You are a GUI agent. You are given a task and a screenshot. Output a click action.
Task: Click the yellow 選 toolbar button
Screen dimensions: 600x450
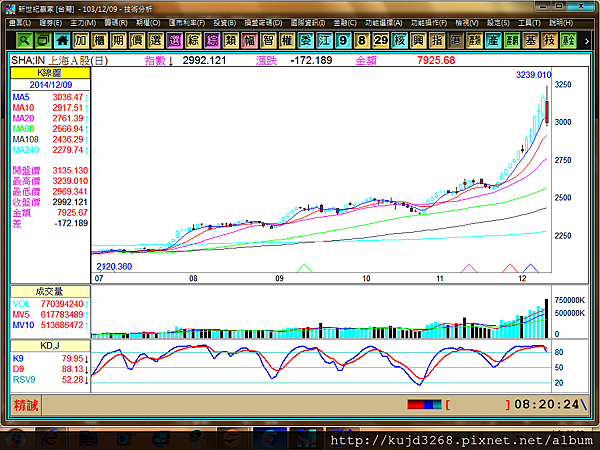[156, 40]
